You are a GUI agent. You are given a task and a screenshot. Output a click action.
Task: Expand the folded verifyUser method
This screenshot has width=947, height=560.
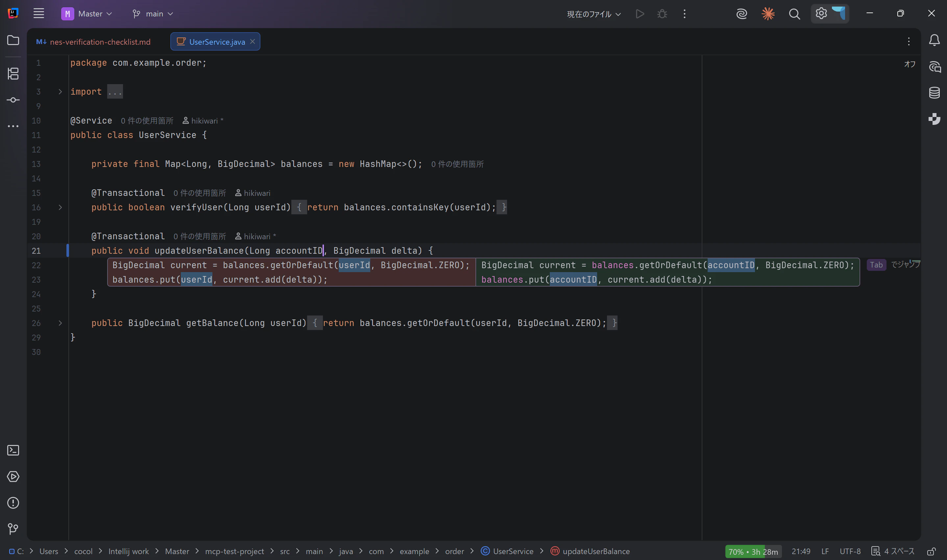coord(60,207)
